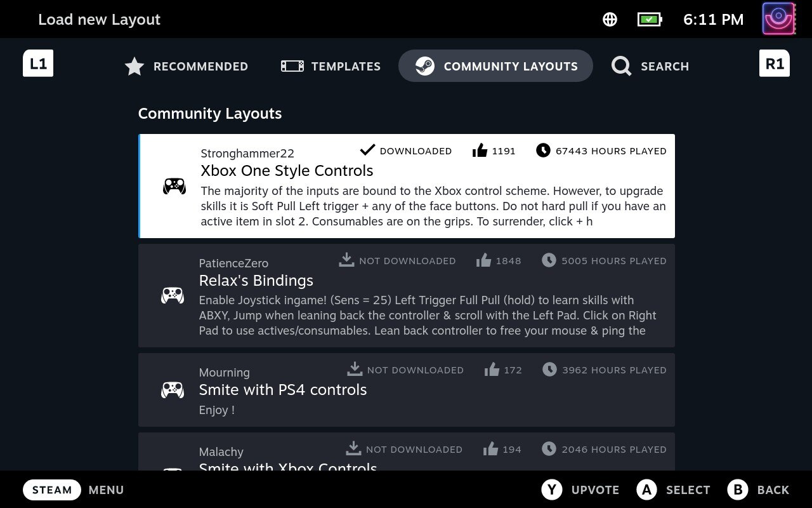Click the star icon beside Recommended
Image resolution: width=812 pixels, height=508 pixels.
(x=134, y=66)
